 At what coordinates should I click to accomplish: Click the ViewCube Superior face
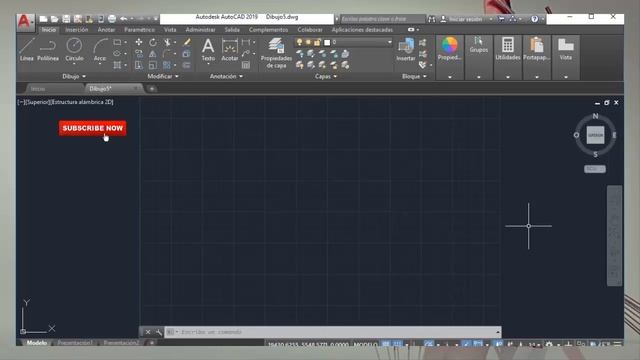[x=595, y=135]
